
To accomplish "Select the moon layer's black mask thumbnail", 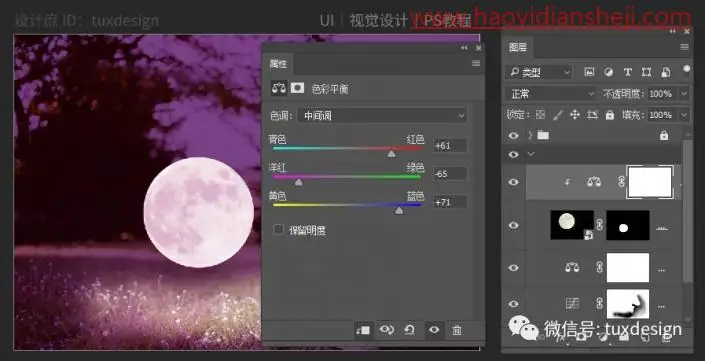I will 628,225.
